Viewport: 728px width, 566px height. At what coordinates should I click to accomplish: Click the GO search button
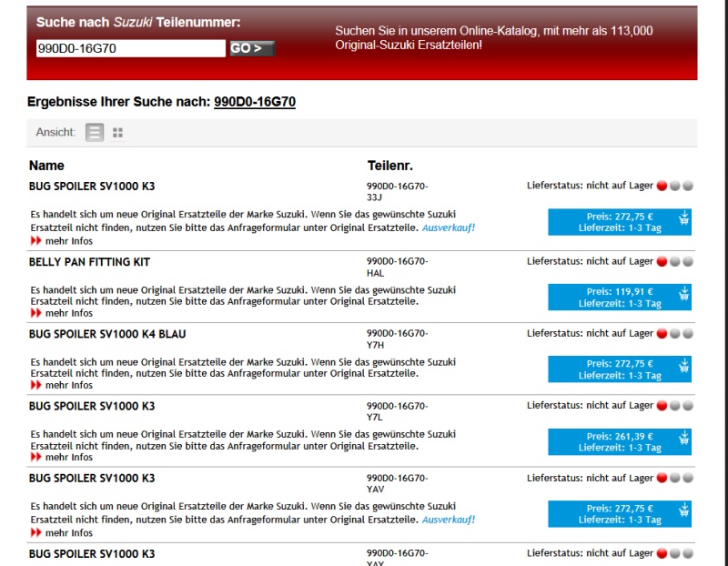251,48
